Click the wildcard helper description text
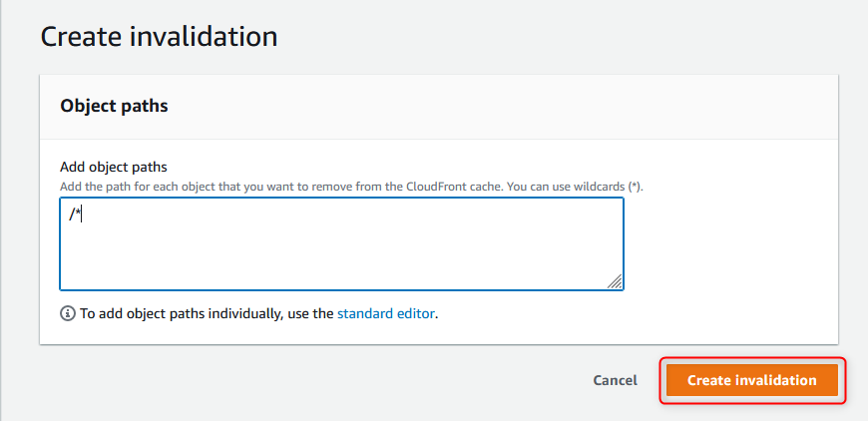The height and width of the screenshot is (421, 868). (x=351, y=187)
